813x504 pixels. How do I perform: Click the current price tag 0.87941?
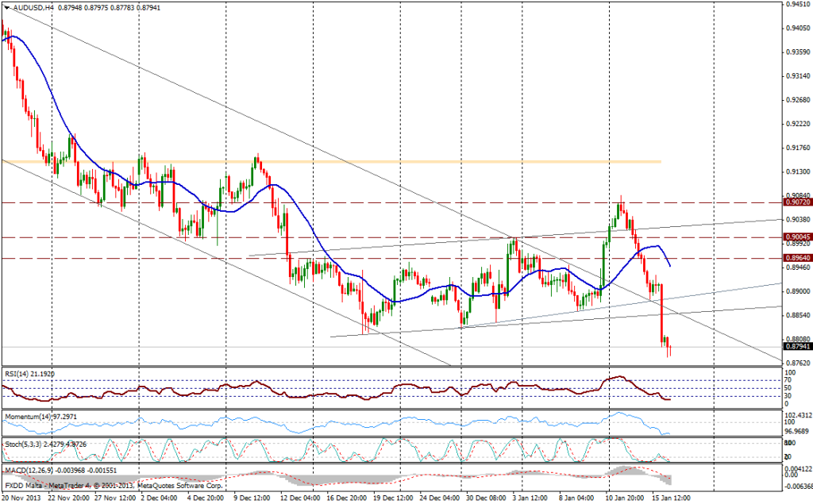[x=794, y=346]
